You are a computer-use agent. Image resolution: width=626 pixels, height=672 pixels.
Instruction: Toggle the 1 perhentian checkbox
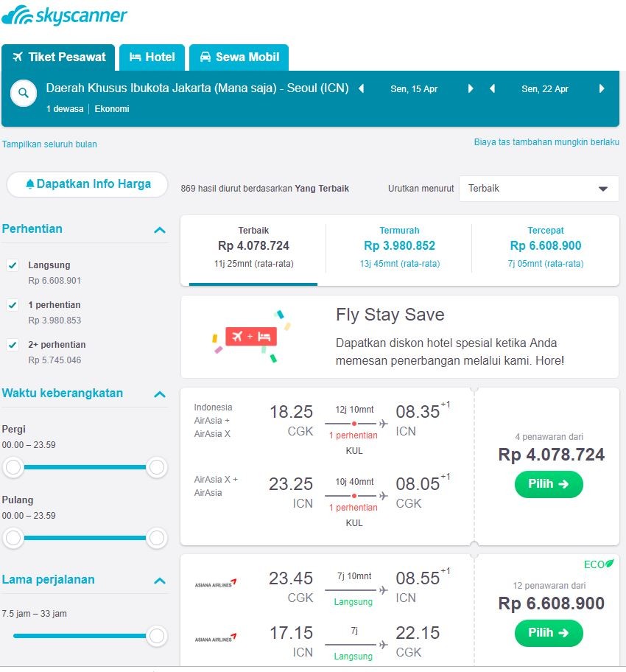[x=13, y=305]
